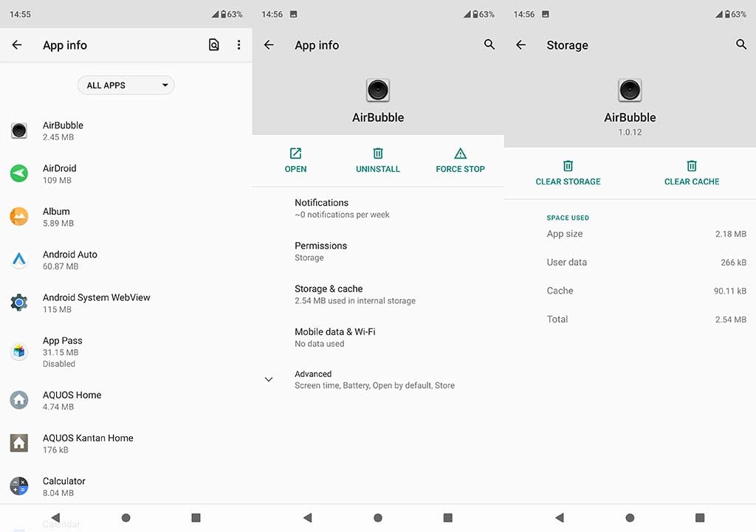
Task: Tap search icon on AirBubble App info screen
Action: 489,45
